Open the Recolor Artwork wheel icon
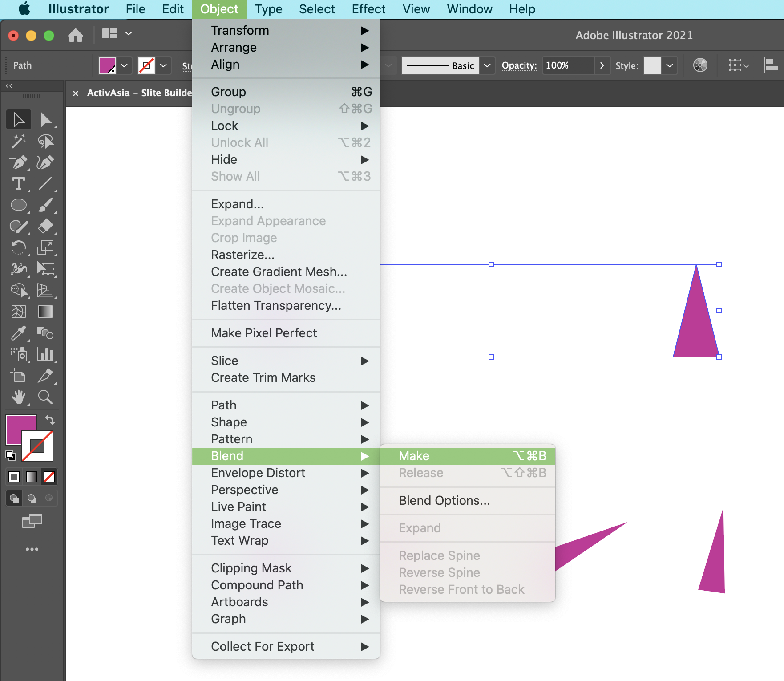Viewport: 784px width, 681px height. coord(700,65)
